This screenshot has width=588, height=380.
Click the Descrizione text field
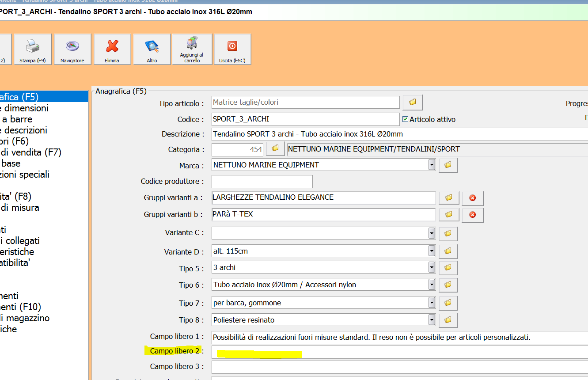(x=400, y=134)
